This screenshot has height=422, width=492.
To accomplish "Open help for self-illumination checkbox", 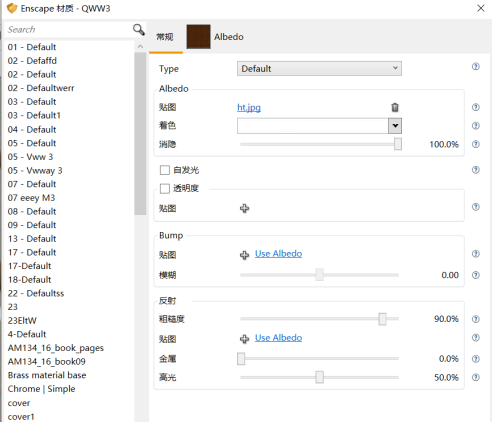I will point(476,170).
